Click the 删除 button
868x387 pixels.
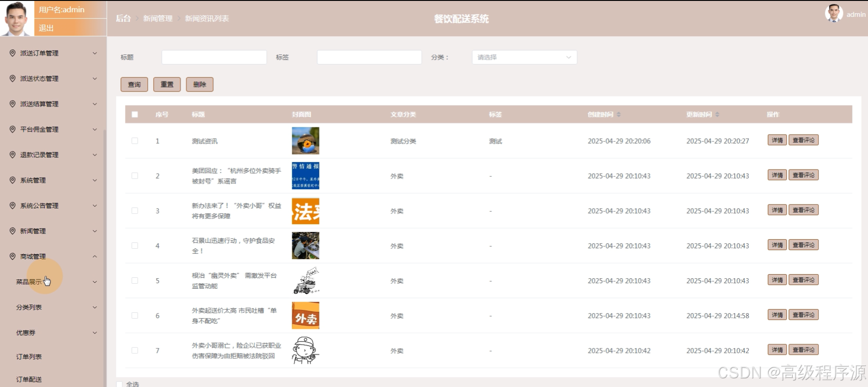(x=199, y=84)
